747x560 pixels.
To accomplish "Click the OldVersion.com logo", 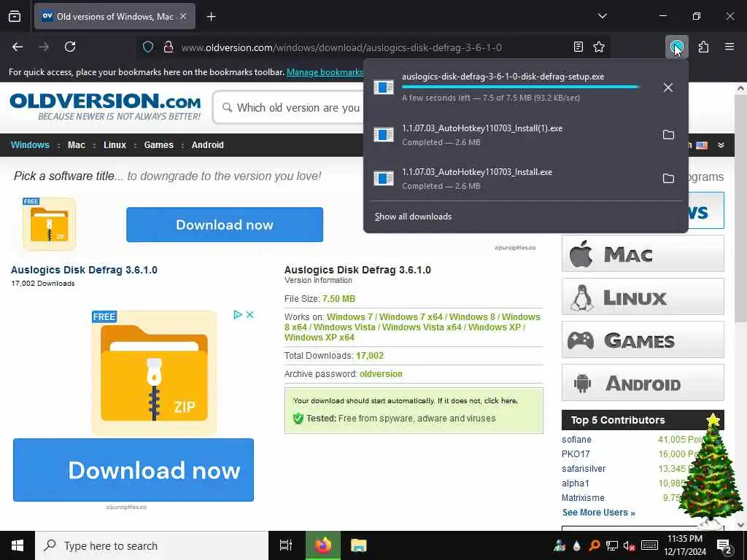I will [105, 106].
